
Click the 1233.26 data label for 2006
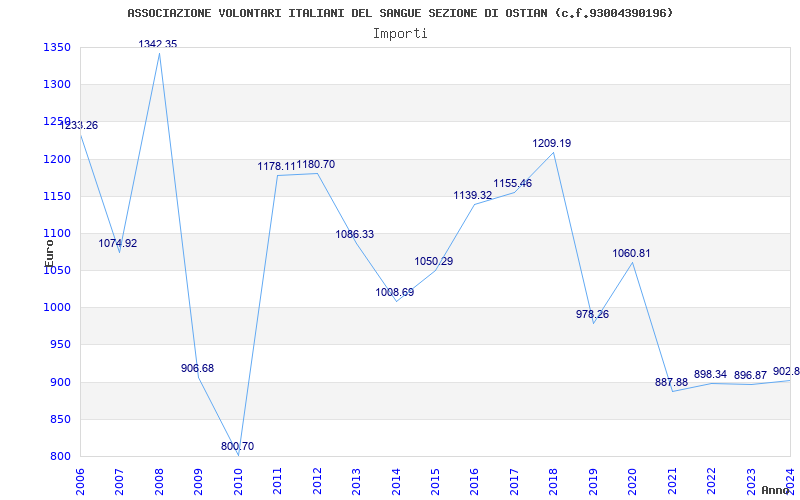(79, 126)
